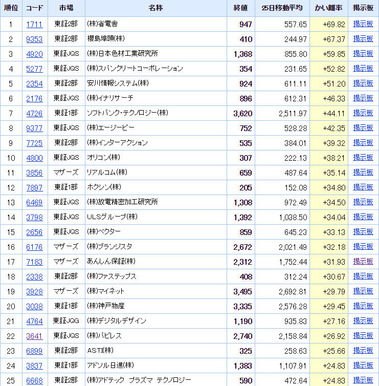The image size is (379, 386).
Task: Open 掲示板 link for code 2338
Action: (363, 276)
